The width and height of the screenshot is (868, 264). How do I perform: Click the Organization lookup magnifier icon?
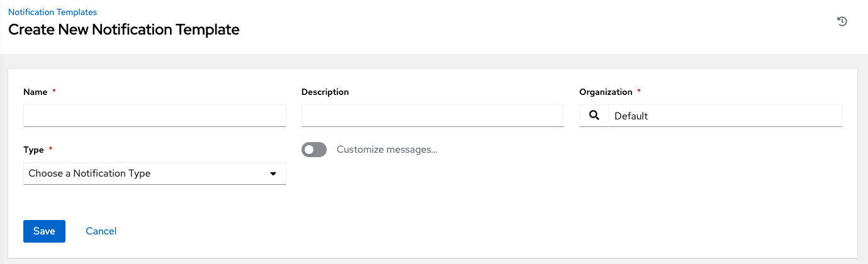tap(594, 116)
